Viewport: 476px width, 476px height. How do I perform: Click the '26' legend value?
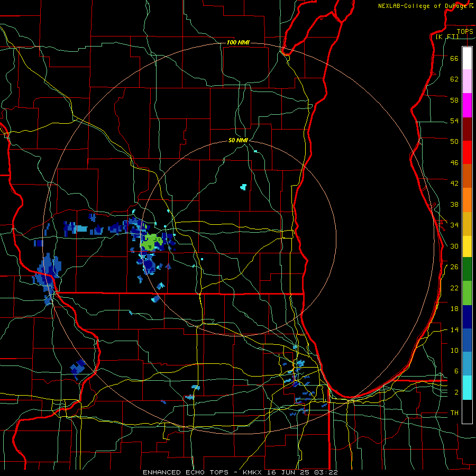pyautogui.click(x=454, y=267)
